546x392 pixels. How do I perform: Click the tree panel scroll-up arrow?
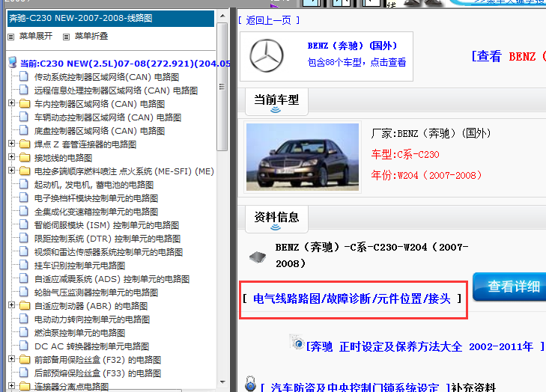point(222,16)
